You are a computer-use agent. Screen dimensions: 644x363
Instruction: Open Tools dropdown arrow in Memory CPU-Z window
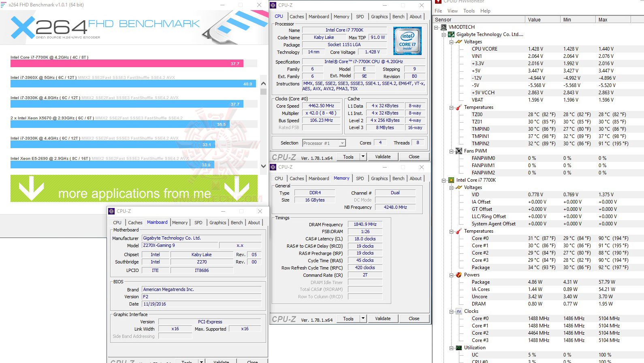point(363,318)
